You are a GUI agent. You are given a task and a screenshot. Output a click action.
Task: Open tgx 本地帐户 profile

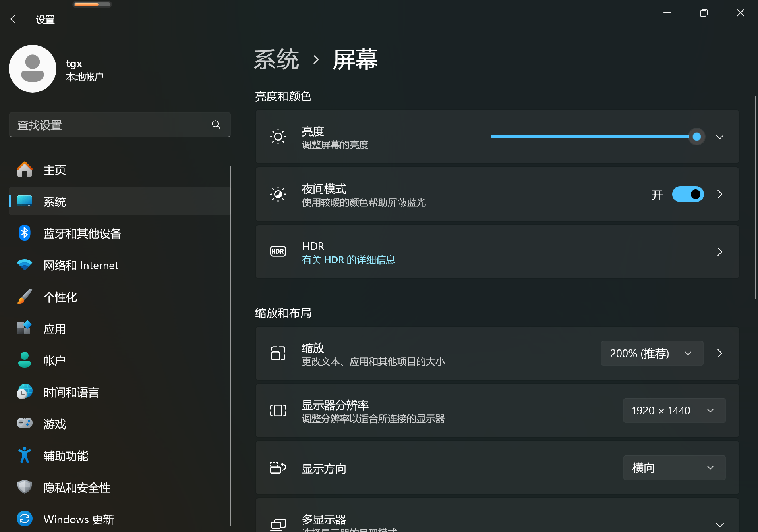pyautogui.click(x=56, y=69)
